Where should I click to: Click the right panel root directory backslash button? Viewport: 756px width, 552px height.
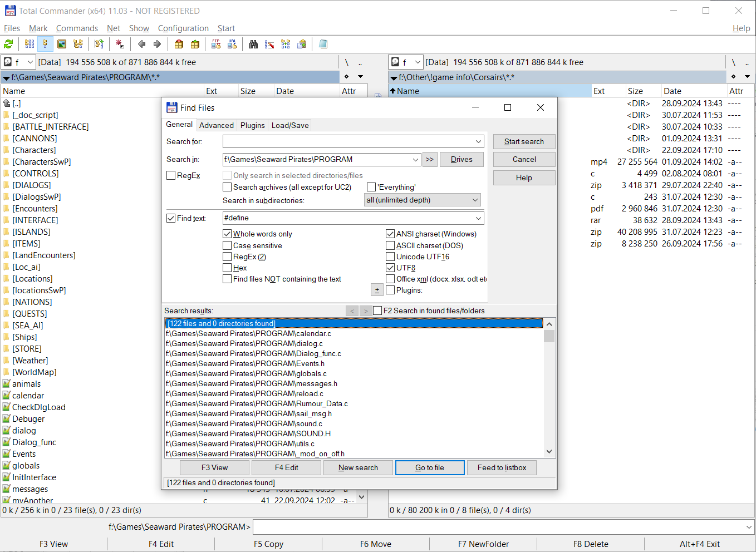pos(734,62)
